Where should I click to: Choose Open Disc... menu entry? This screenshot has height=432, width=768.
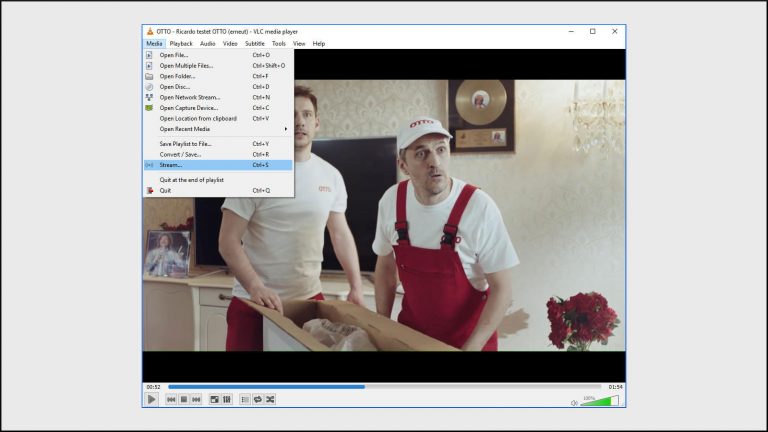pos(218,87)
